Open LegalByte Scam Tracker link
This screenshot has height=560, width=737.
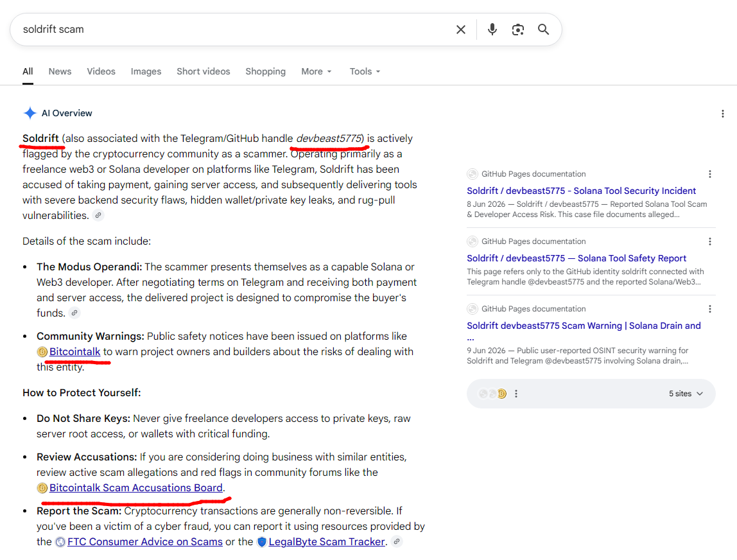click(x=327, y=541)
